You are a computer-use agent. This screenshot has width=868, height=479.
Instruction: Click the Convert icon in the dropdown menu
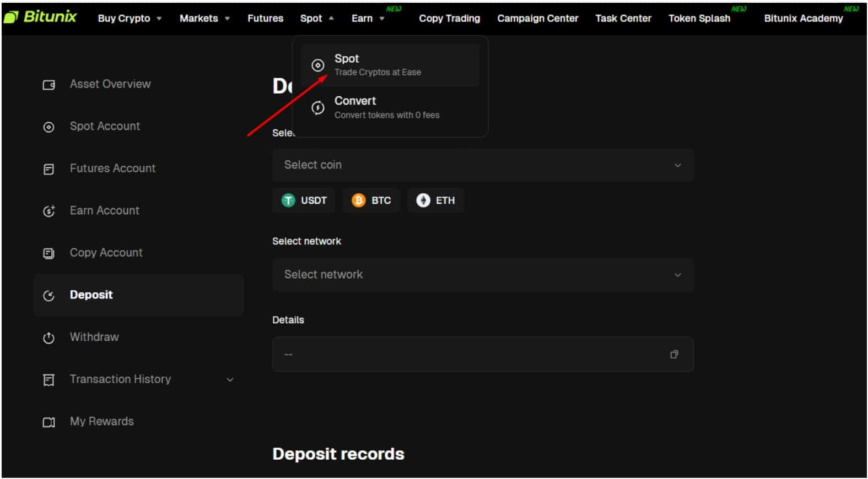[x=318, y=108]
